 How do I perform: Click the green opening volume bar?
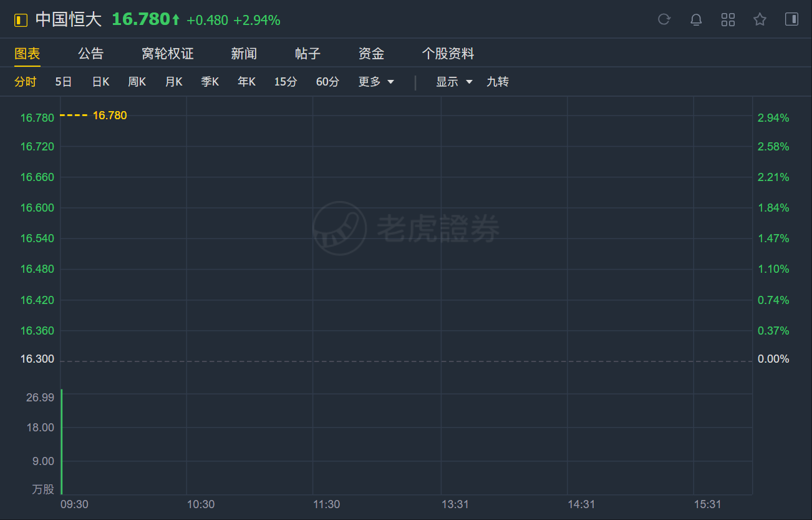click(62, 442)
